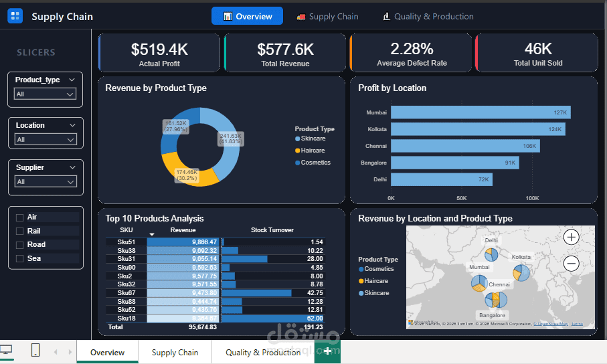
Task: Zoom out on the map
Action: pyautogui.click(x=571, y=264)
